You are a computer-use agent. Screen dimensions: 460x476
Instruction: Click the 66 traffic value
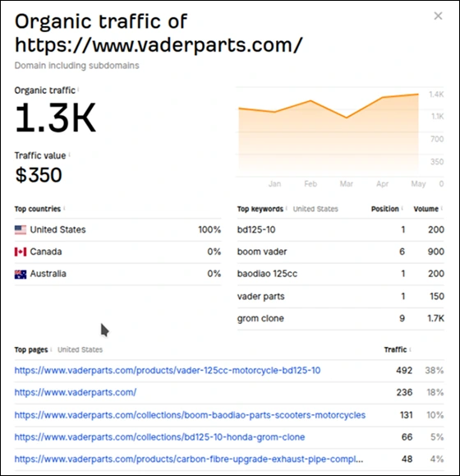[x=407, y=437]
